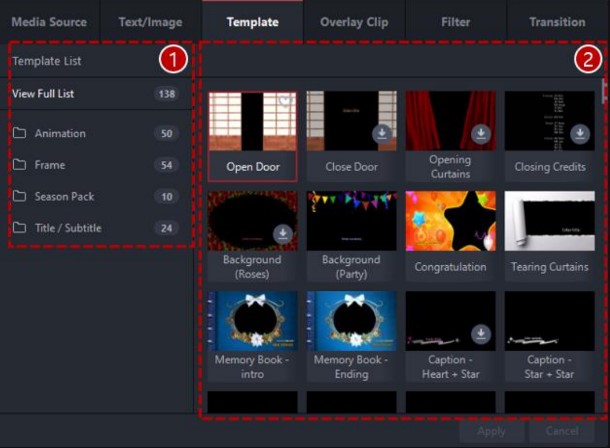The image size is (610, 448).
Task: Switch to the Filter tab
Action: tap(455, 21)
